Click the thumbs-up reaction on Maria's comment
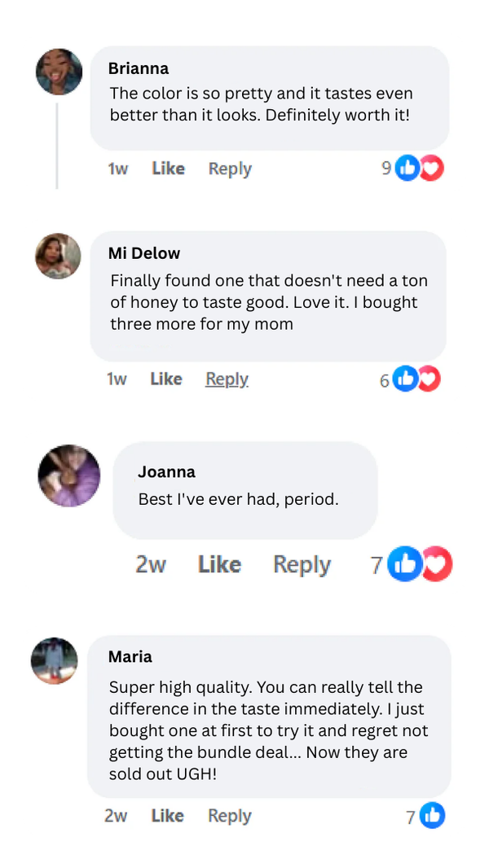This screenshot has width=489, height=868. (x=432, y=815)
